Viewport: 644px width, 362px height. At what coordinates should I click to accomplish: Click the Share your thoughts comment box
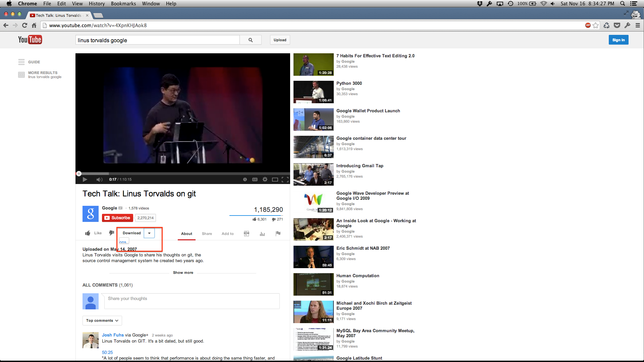coord(192,301)
